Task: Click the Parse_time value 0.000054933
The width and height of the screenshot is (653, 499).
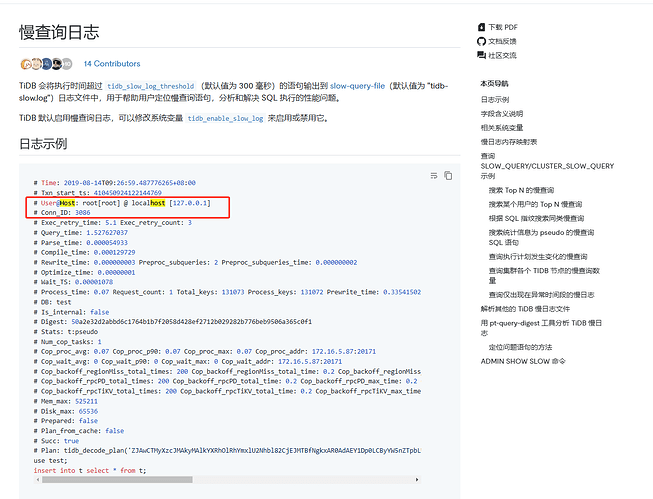Action: (x=107, y=243)
